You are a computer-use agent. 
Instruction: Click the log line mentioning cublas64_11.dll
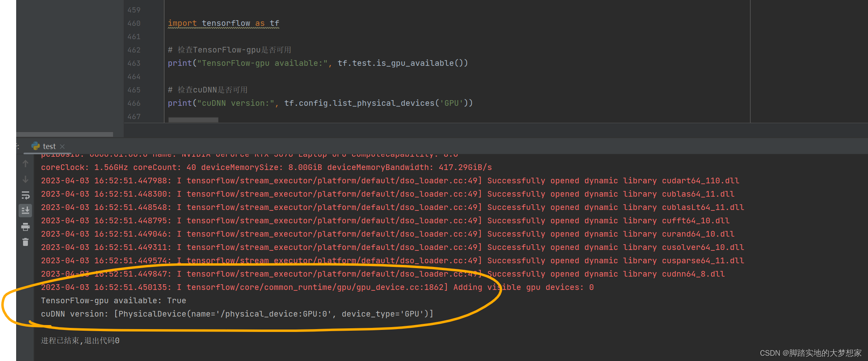tap(388, 194)
